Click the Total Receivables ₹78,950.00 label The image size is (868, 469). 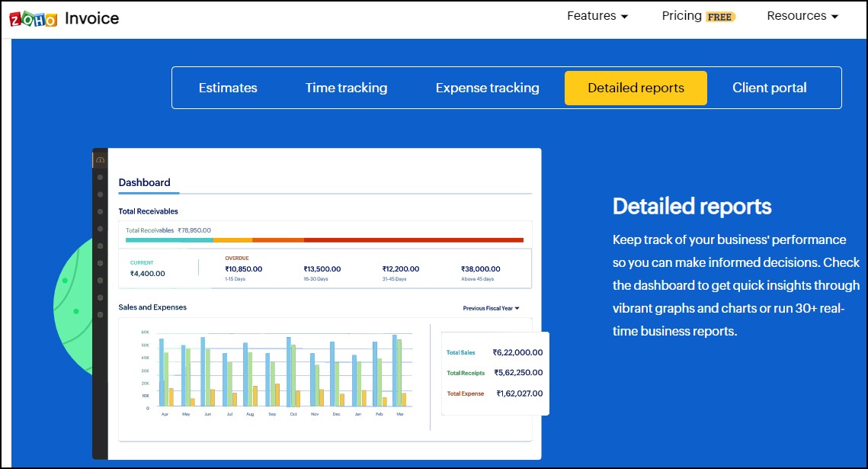coord(168,230)
